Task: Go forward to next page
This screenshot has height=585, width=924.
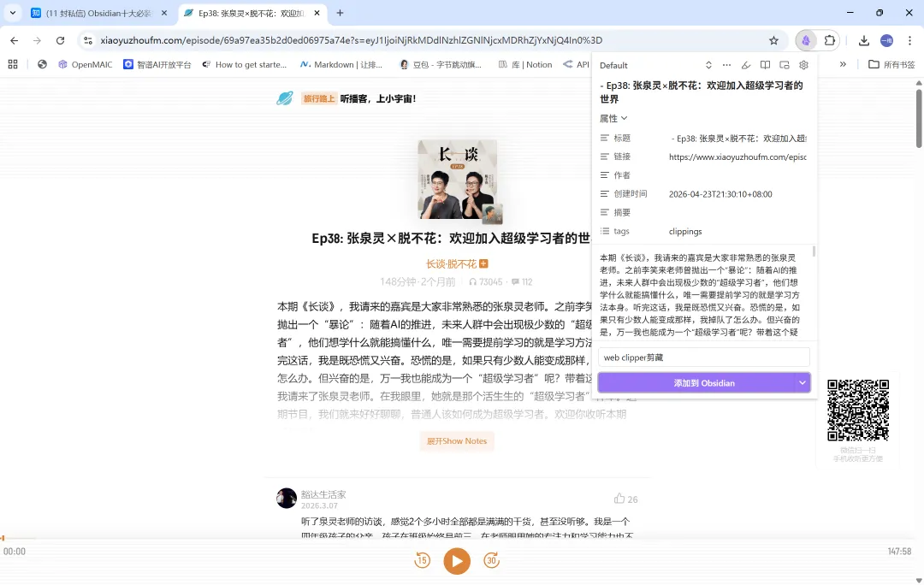Action: pyautogui.click(x=37, y=41)
